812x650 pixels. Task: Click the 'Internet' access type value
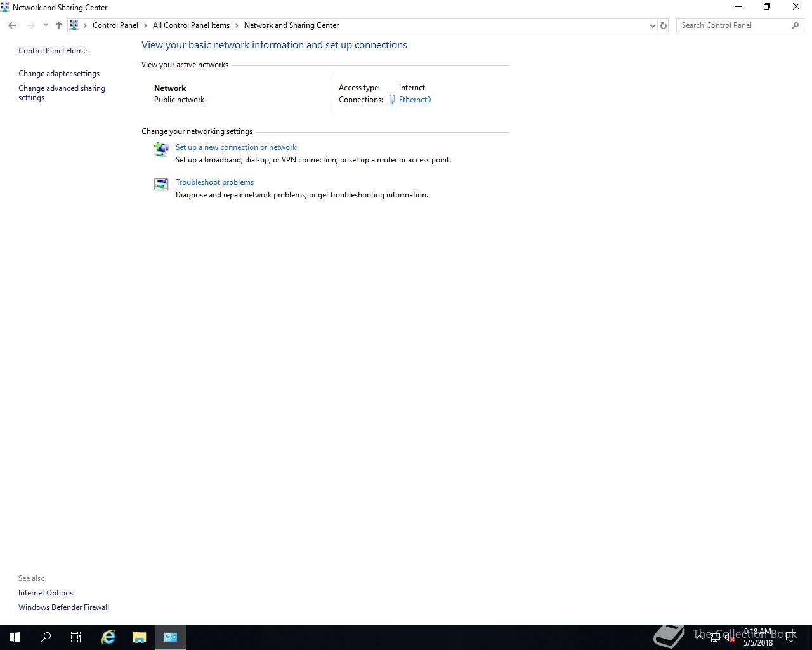tap(412, 88)
